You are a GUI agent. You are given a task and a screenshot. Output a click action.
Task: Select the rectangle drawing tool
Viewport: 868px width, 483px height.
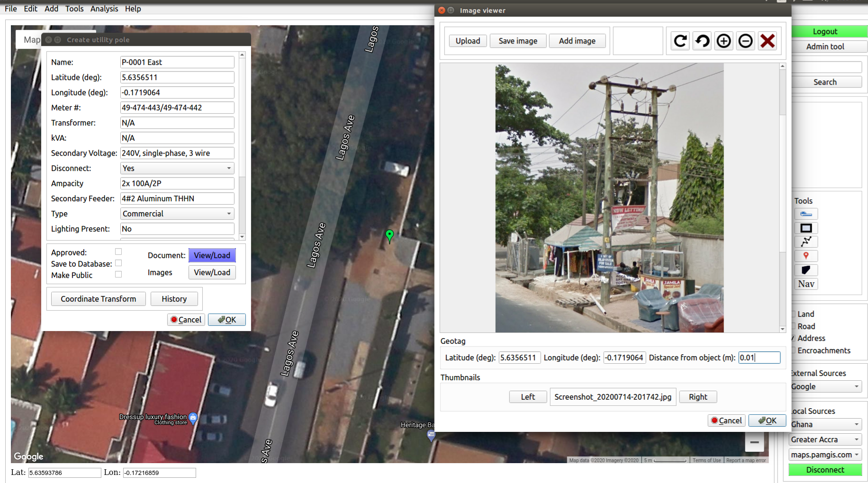806,228
